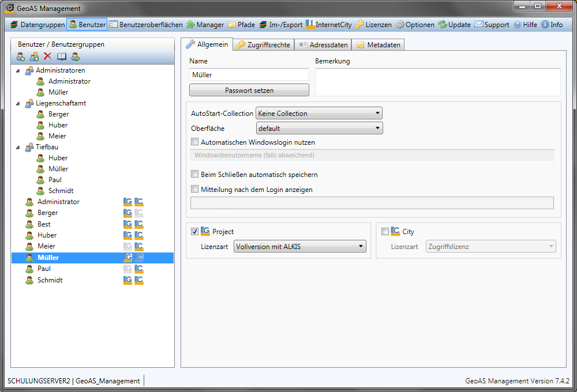Click the Project license icon beside Berger
This screenshot has height=392, width=577.
[x=128, y=213]
